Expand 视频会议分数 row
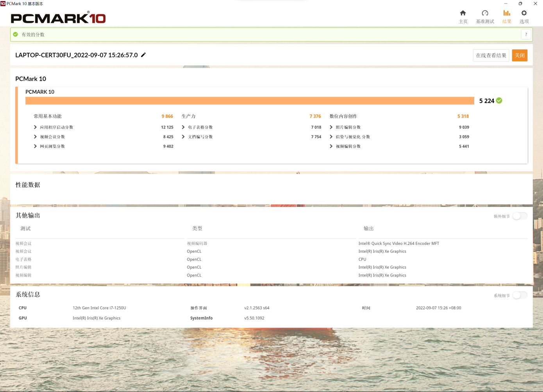The width and height of the screenshot is (543, 392). 35,137
